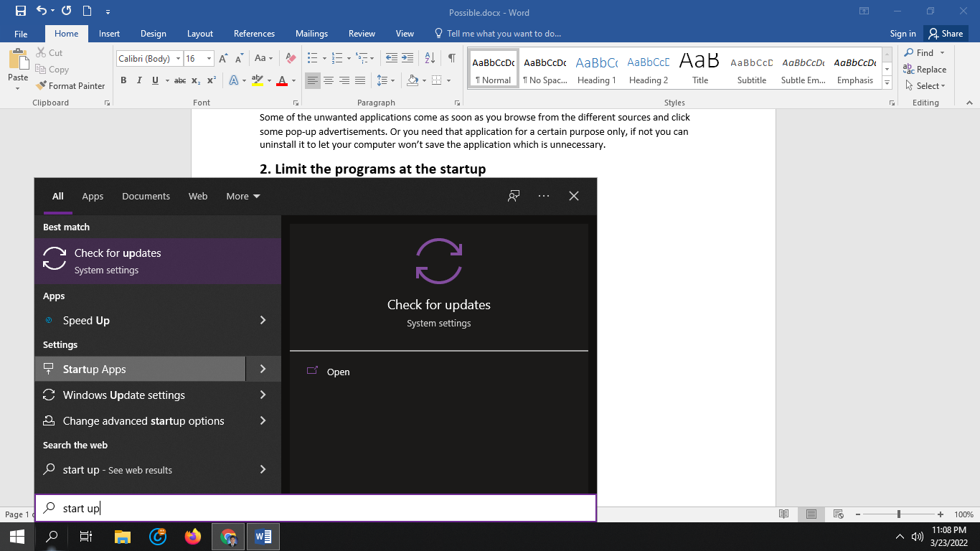Adjust the zoom slider handle
This screenshot has width=980, height=551.
click(898, 514)
